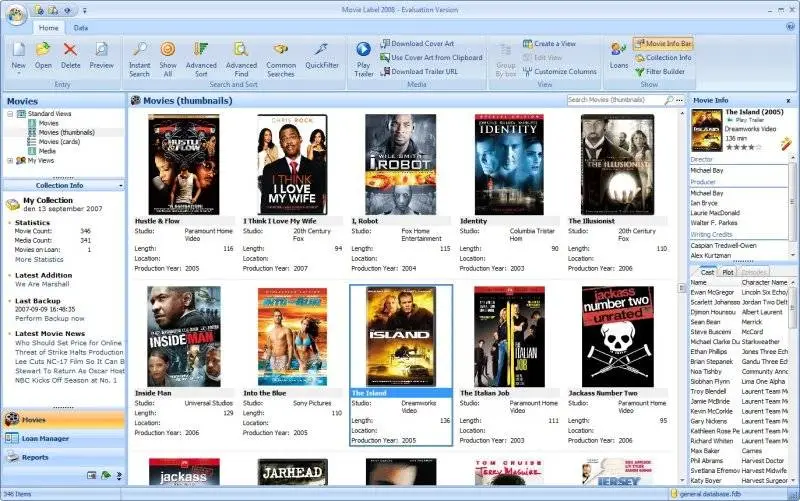Open the search box options ellipsis

pos(679,101)
